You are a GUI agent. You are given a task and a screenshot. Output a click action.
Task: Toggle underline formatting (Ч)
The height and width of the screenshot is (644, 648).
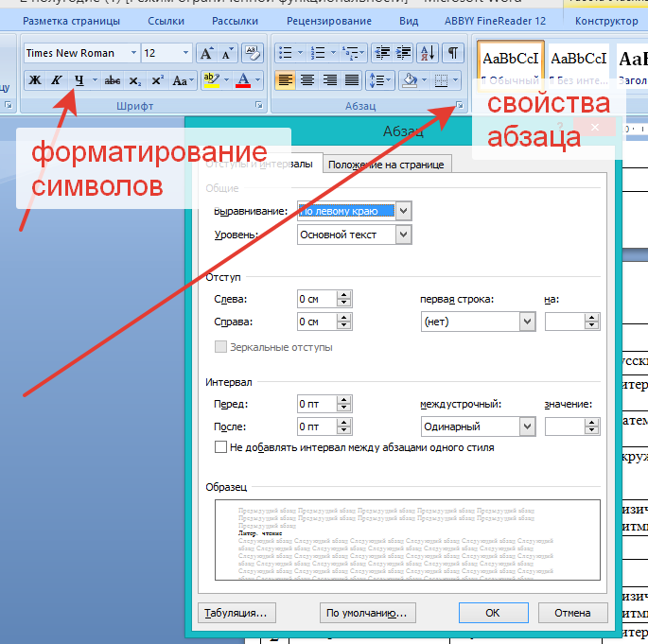point(79,80)
